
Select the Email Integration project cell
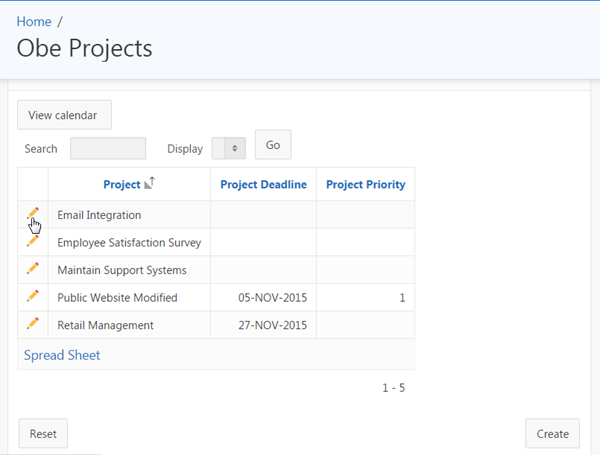pos(100,215)
